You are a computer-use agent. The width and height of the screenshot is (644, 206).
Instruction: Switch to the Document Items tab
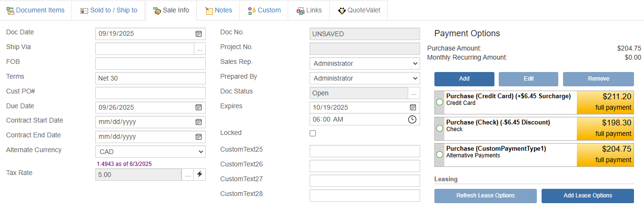tap(36, 10)
